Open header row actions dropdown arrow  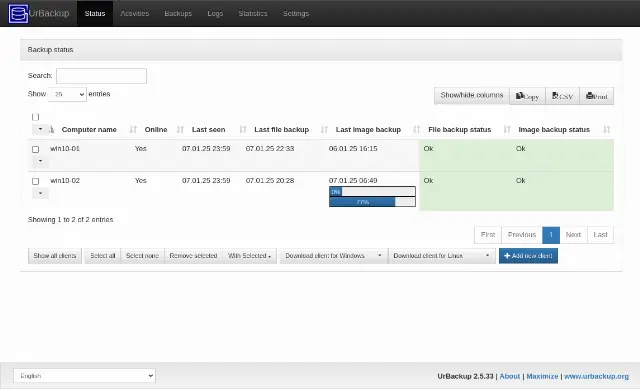(40, 129)
